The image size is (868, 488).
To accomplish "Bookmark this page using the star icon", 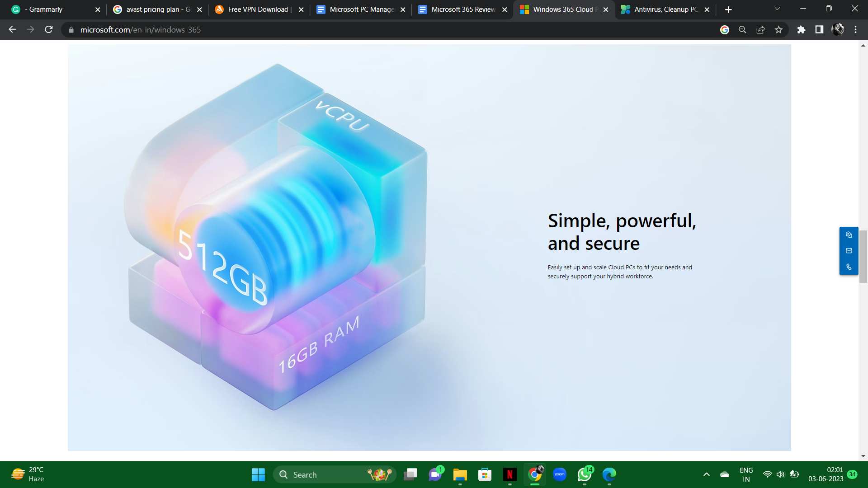I will click(x=779, y=29).
